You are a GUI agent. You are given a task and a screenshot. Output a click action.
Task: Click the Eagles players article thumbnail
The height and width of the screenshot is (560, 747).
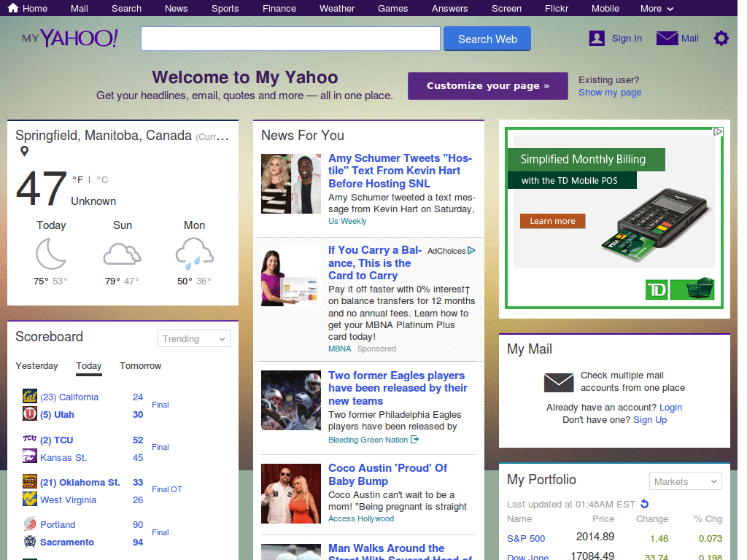tap(291, 400)
